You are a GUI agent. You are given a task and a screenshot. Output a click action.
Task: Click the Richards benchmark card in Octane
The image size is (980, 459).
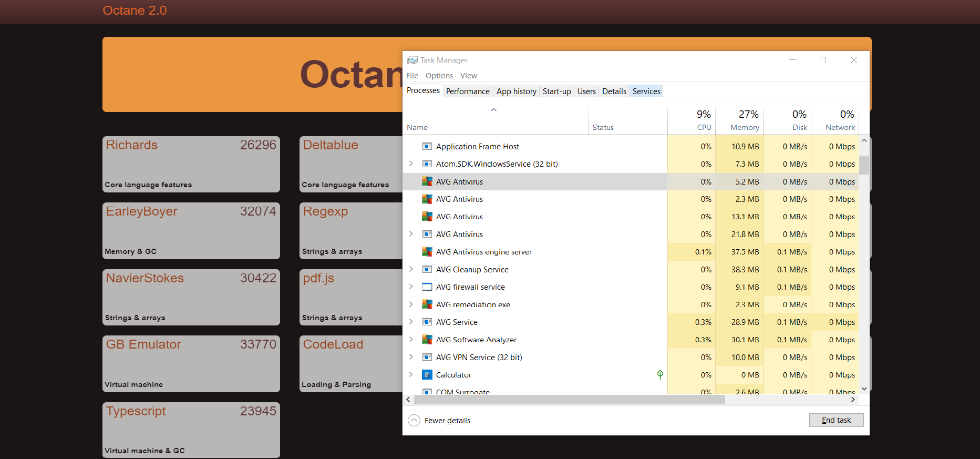point(191,164)
